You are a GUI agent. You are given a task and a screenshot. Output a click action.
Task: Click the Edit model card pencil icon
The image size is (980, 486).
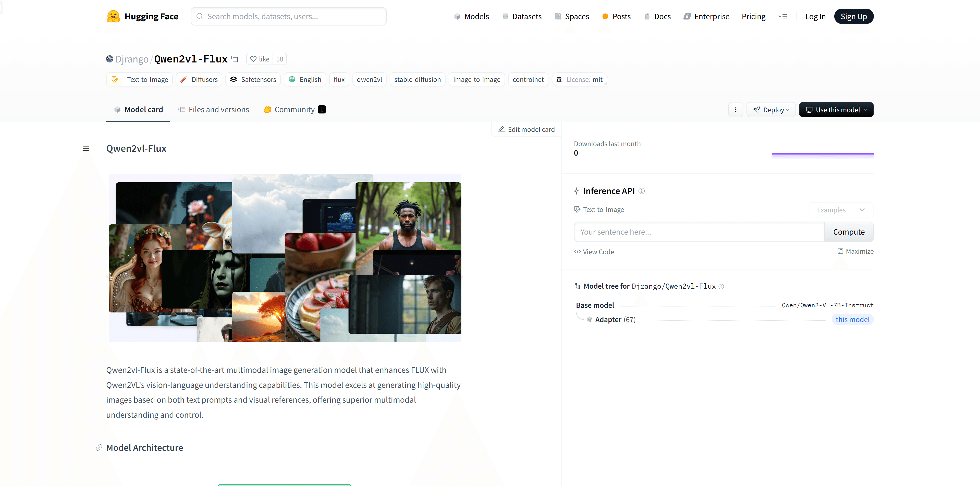(x=501, y=129)
